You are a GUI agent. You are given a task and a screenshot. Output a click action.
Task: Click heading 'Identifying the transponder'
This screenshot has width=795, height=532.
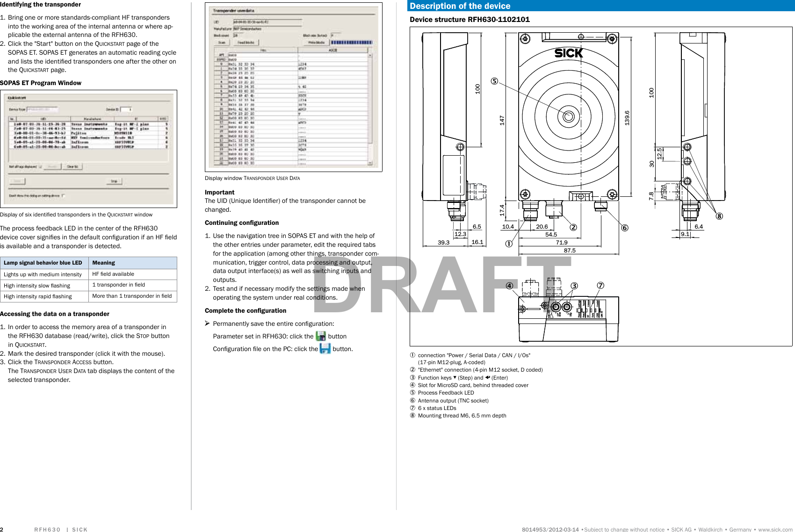pyautogui.click(x=40, y=5)
